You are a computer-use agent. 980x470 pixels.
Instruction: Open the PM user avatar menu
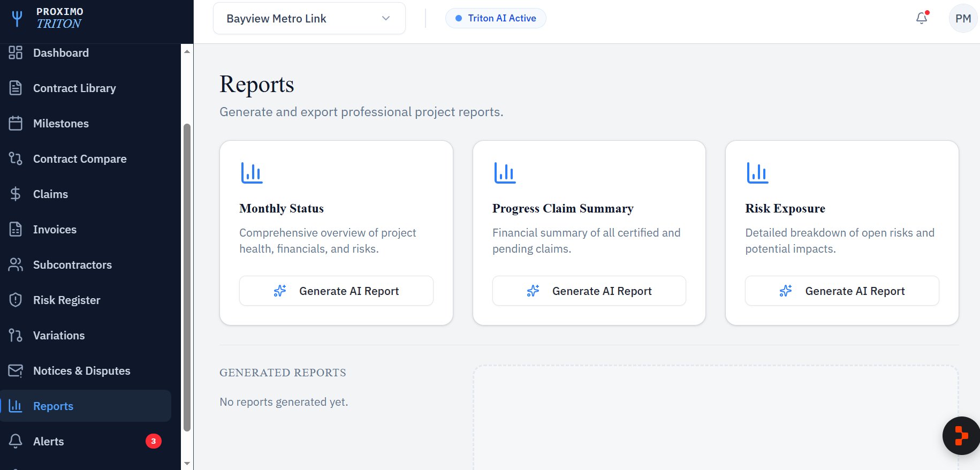(963, 18)
